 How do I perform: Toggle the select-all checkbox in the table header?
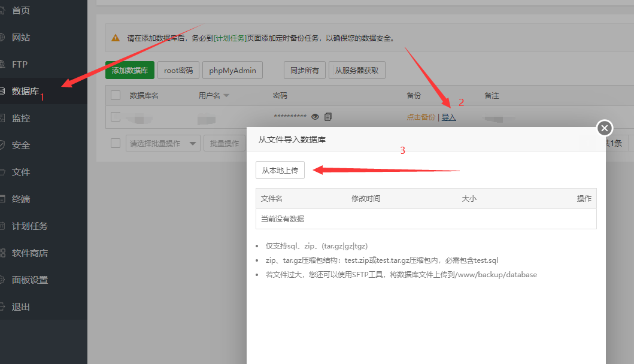(115, 95)
